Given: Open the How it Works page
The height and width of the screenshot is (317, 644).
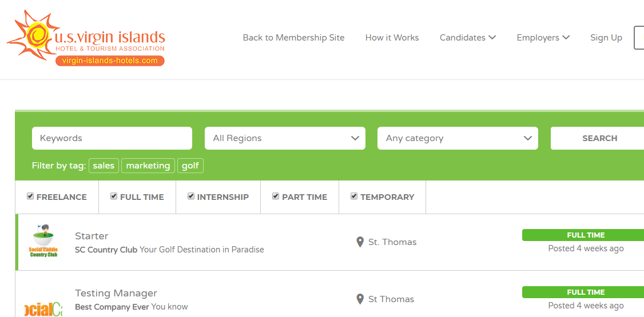Looking at the screenshot, I should (x=392, y=38).
